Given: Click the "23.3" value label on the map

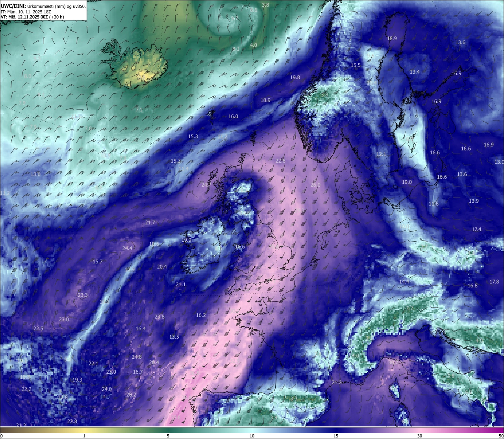Looking at the screenshot, I should (x=83, y=295).
